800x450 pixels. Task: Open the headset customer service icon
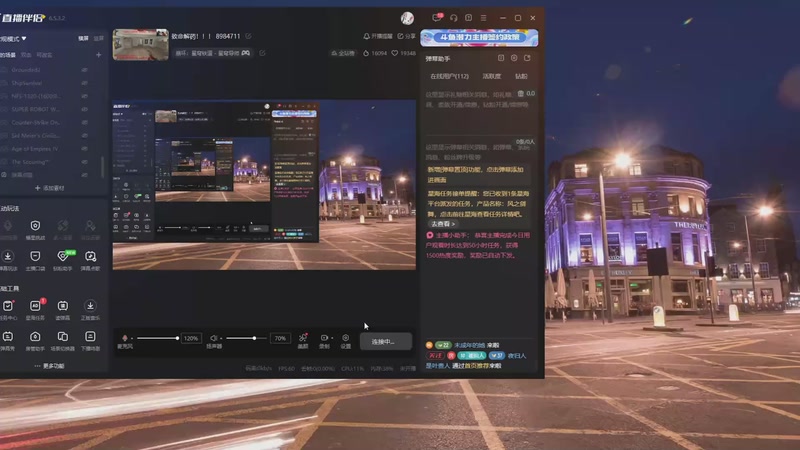[454, 18]
